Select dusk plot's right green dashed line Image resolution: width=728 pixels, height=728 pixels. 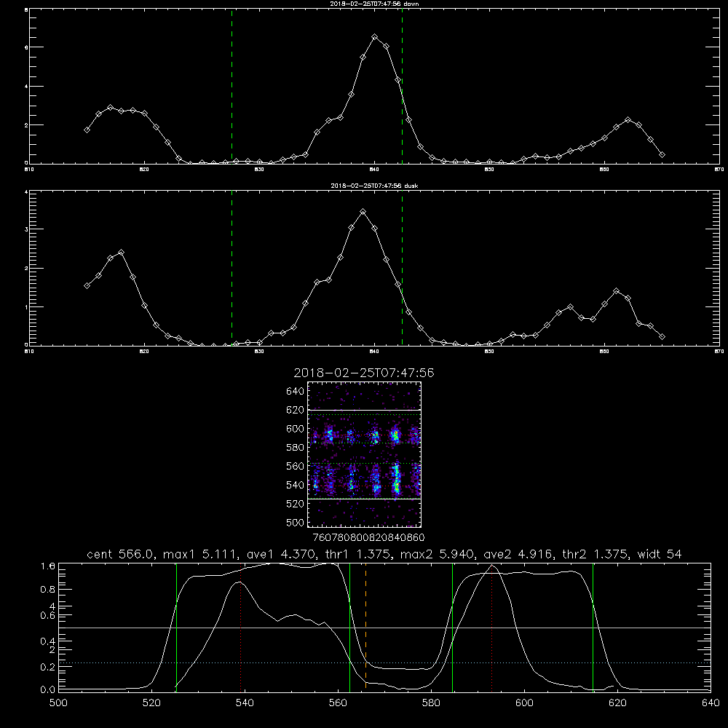402,268
